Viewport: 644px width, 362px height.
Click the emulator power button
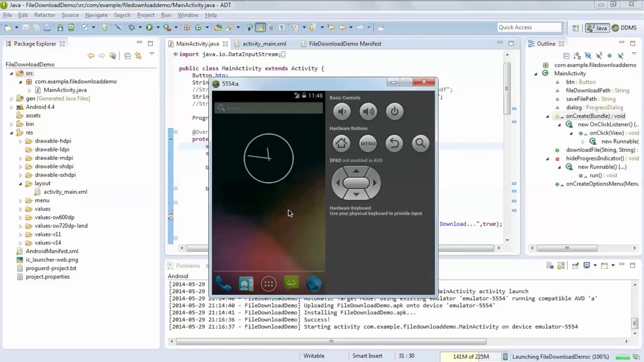[394, 112]
